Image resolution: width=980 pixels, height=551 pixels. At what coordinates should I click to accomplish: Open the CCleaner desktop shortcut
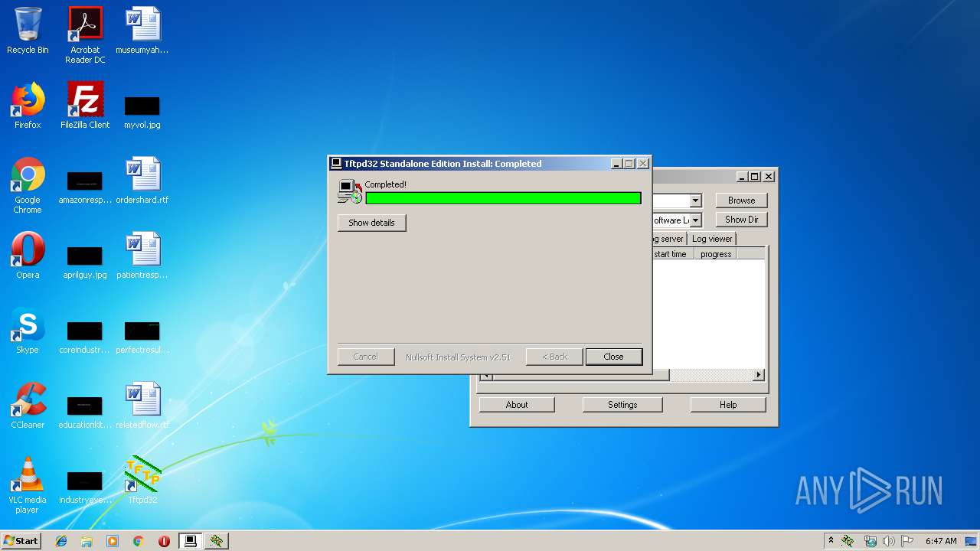28,406
